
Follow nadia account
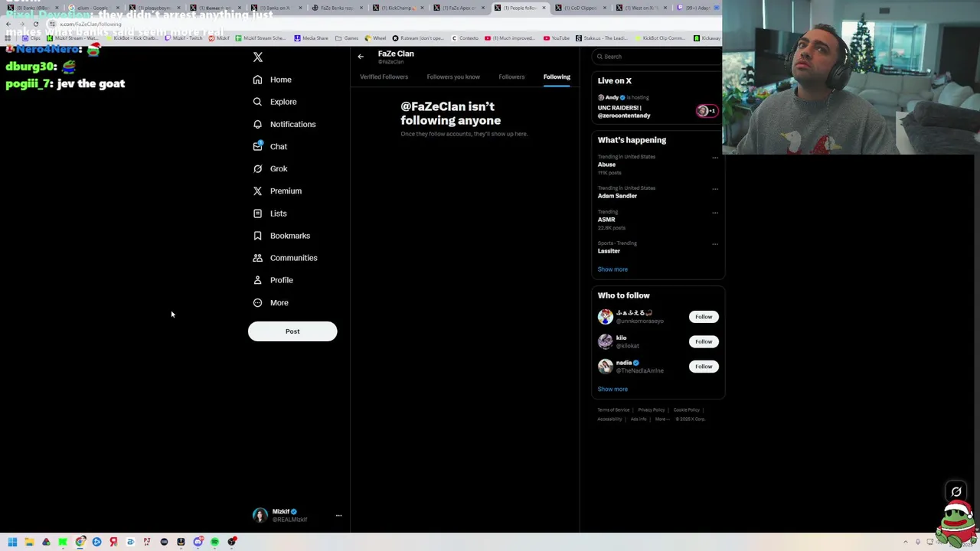click(x=704, y=367)
